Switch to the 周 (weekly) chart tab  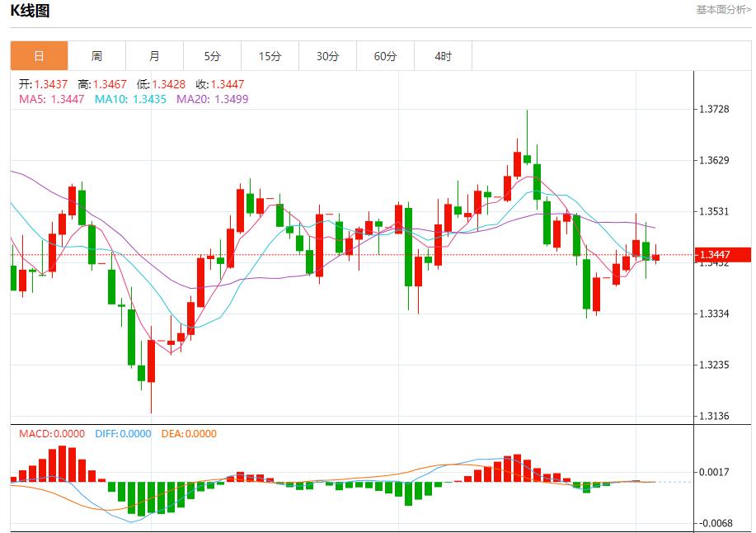pyautogui.click(x=96, y=56)
